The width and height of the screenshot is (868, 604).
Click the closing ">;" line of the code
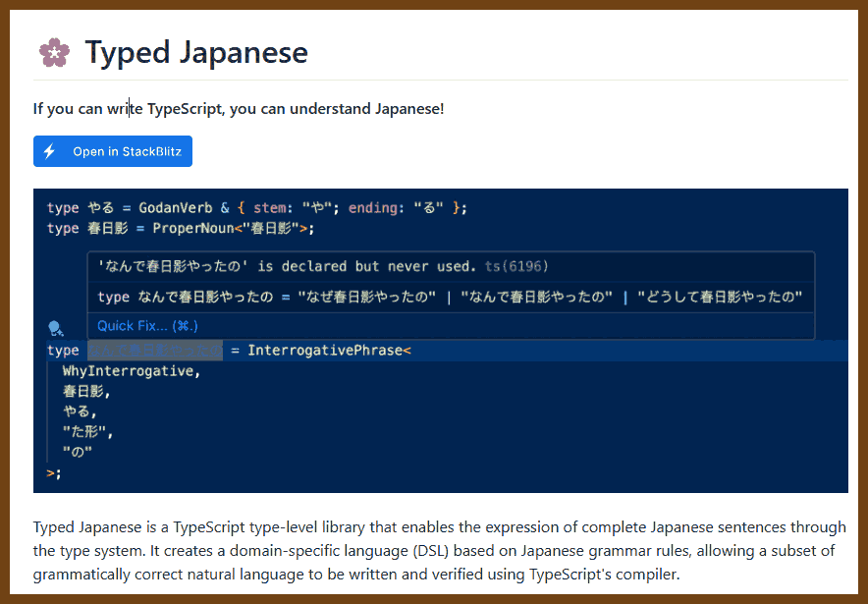(x=54, y=472)
